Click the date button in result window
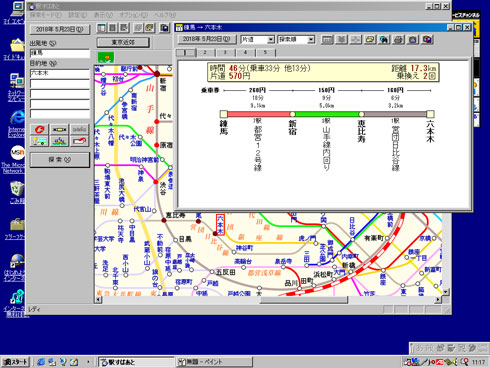The width and height of the screenshot is (490, 368). [x=207, y=39]
